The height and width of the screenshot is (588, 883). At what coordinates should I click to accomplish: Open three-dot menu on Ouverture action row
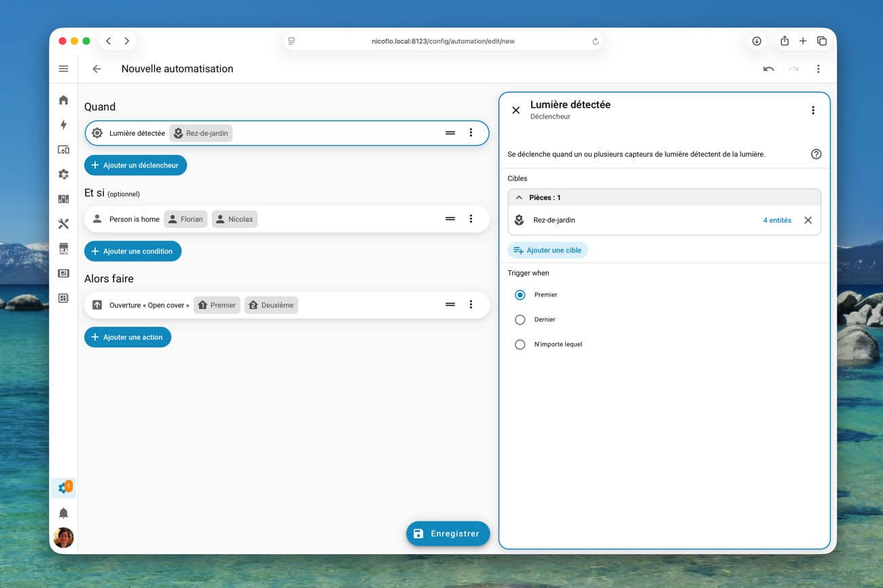(471, 305)
